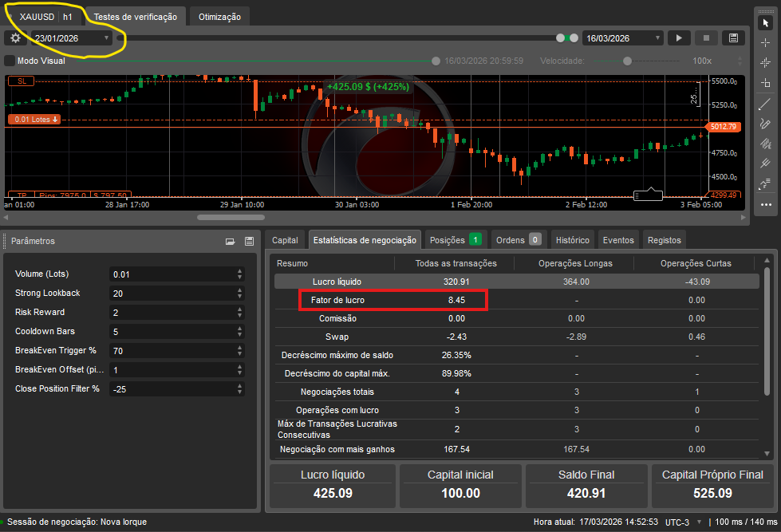
Task: Save parameters using the Parâmetros disk icon
Action: pos(249,241)
